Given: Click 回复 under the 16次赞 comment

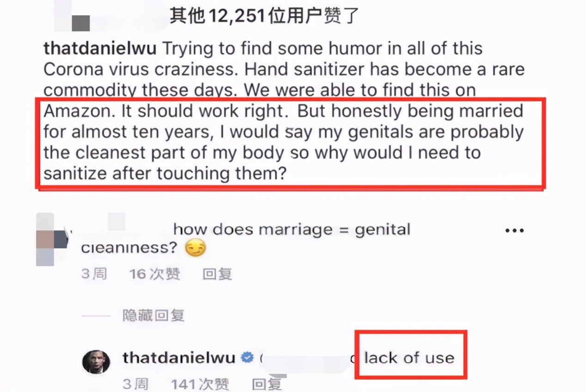Looking at the screenshot, I should 217,274.
